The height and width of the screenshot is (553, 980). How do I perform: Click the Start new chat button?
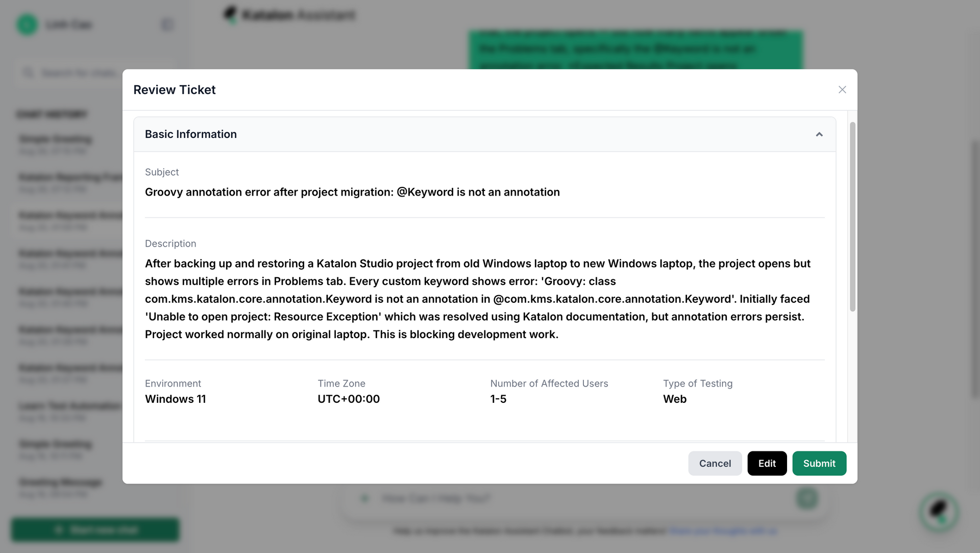95,530
